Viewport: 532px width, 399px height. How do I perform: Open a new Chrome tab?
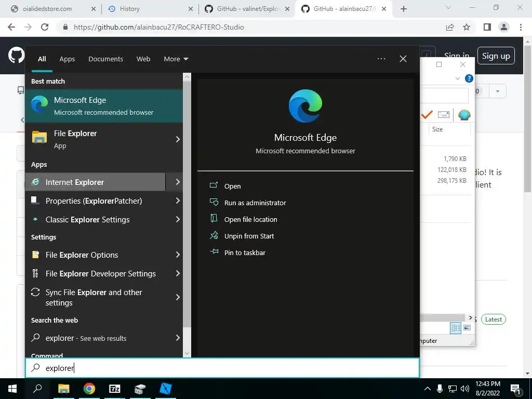pos(403,9)
